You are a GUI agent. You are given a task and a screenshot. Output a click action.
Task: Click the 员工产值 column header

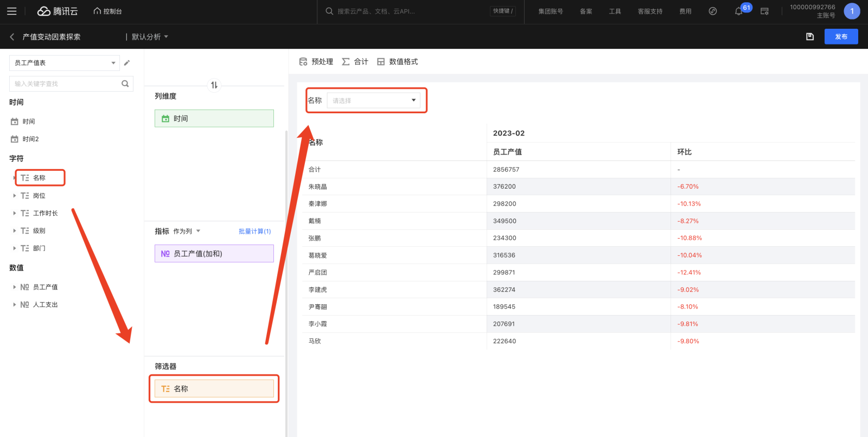tap(507, 152)
